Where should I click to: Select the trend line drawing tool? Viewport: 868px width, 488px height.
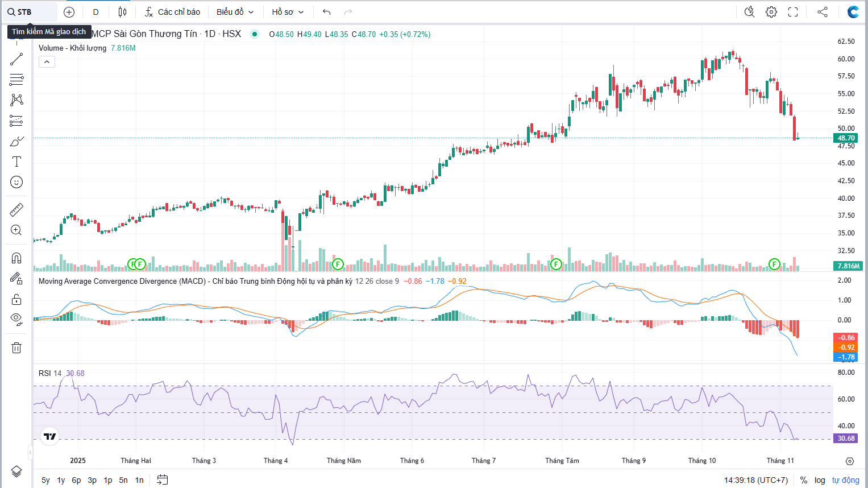(16, 59)
